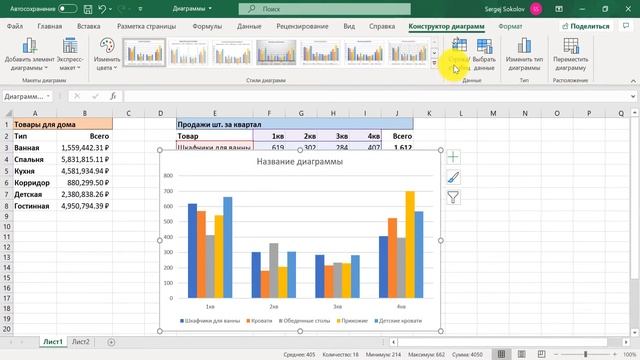The width and height of the screenshot is (640, 360).
Task: Select first chart style thumbnail
Action: 144,52
